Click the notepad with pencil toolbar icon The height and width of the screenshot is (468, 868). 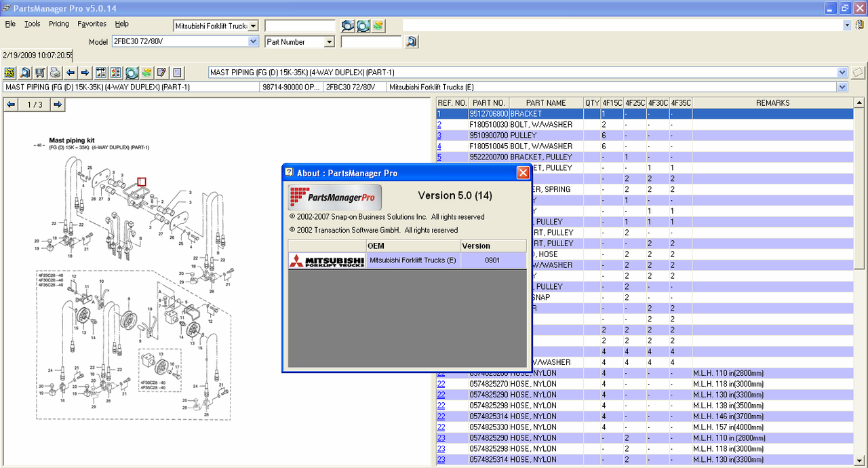coord(161,73)
